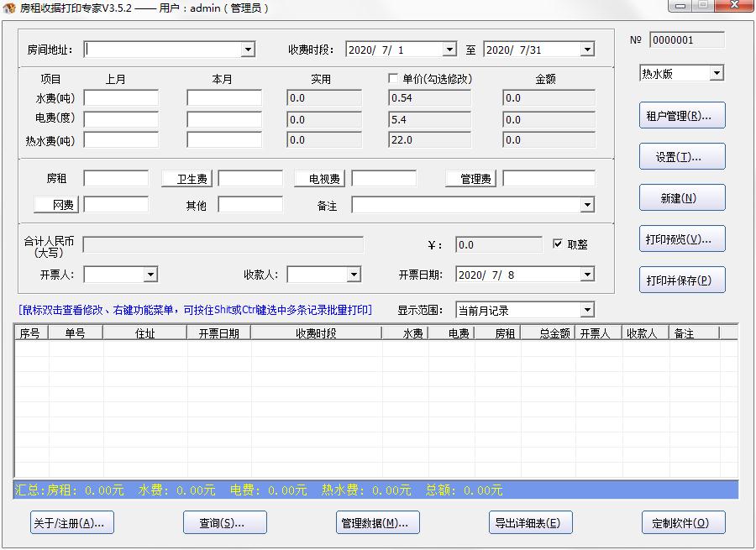Click the 开票日期 column header in table
Viewport: 756px width, 550px height.
coord(219,333)
